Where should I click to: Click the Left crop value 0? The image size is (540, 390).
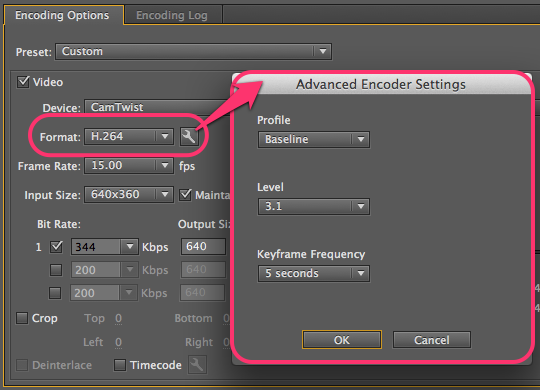tap(118, 342)
